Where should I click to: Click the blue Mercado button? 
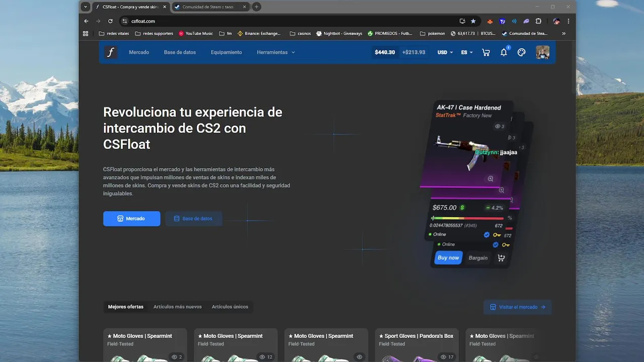tap(132, 219)
